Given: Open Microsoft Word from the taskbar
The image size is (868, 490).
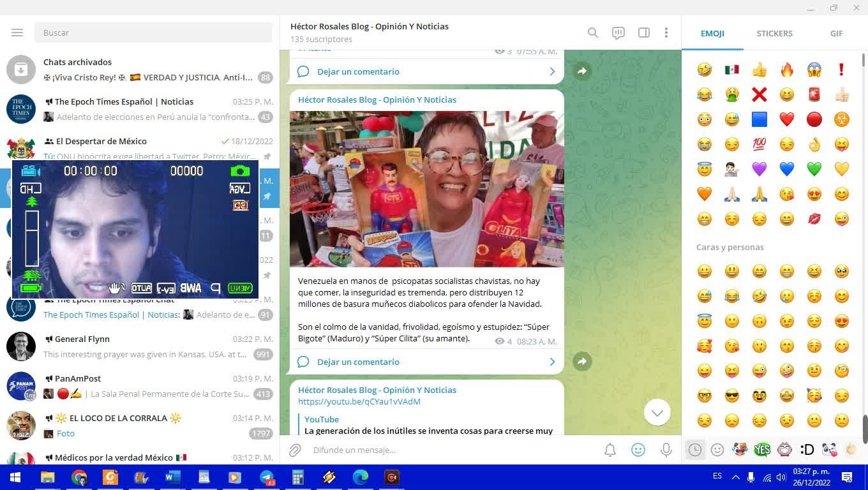Looking at the screenshot, I should point(173,477).
